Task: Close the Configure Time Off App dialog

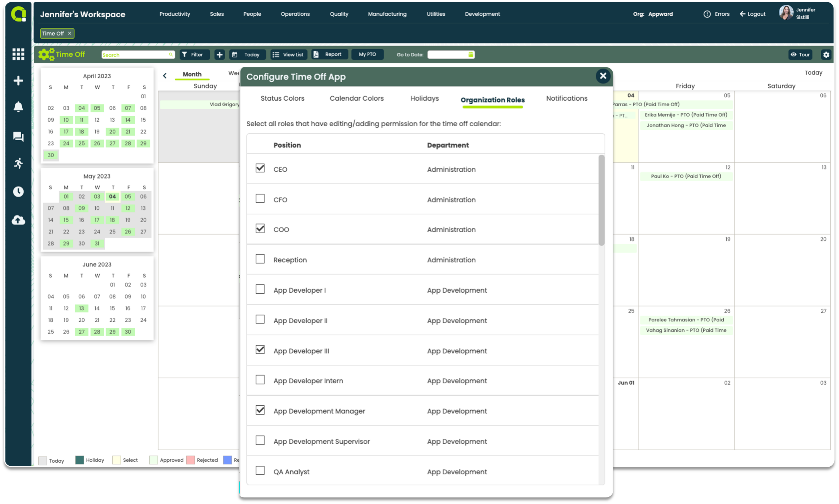Action: pyautogui.click(x=603, y=76)
